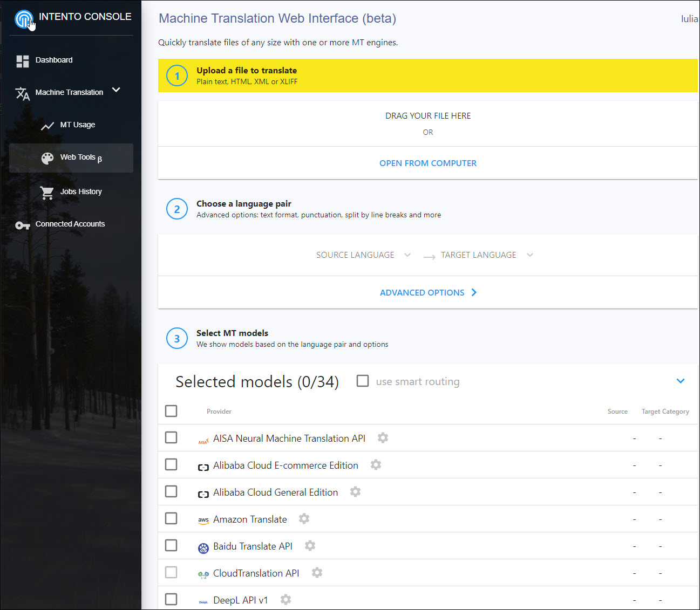Go to Jobs History page
Image resolution: width=700 pixels, height=610 pixels.
[x=80, y=191]
